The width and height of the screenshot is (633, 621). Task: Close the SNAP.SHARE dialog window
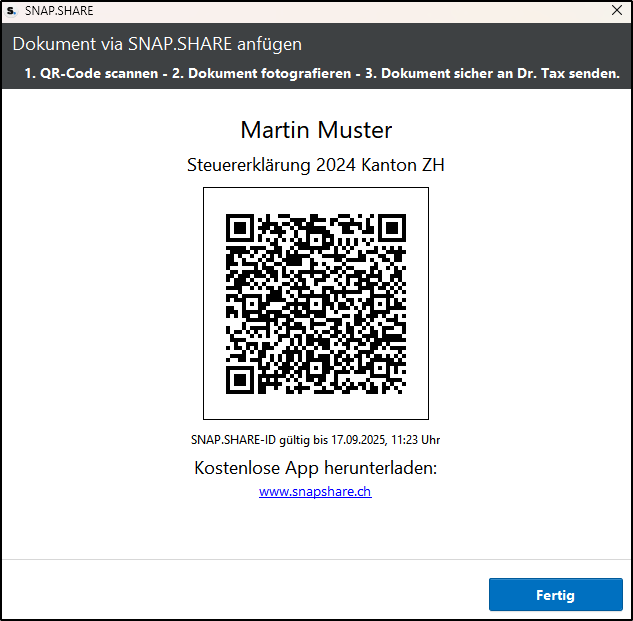click(x=617, y=11)
